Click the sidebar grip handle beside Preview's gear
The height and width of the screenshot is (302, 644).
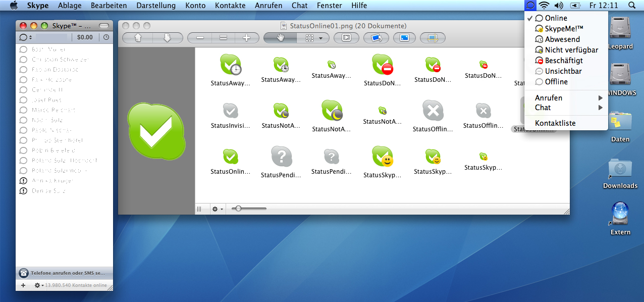[199, 209]
